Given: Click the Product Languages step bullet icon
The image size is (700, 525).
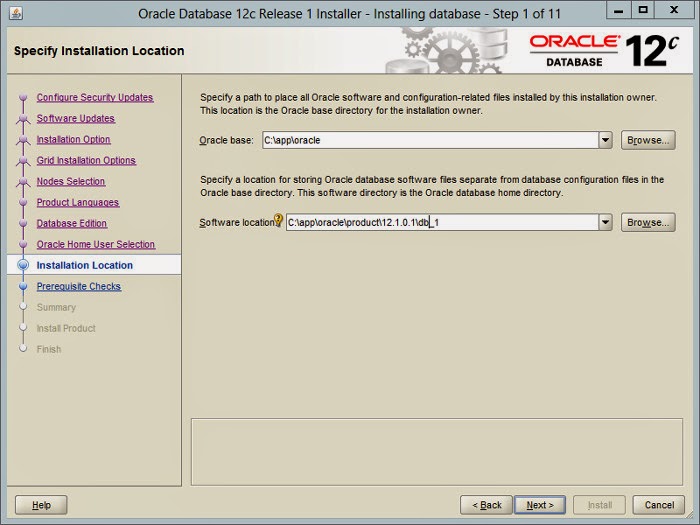Looking at the screenshot, I should pyautogui.click(x=23, y=202).
